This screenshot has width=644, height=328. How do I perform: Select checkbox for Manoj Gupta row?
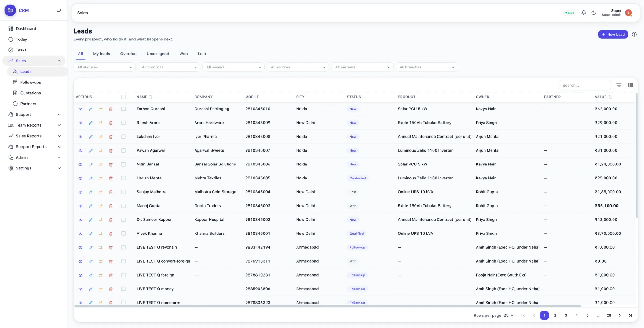coord(123,206)
